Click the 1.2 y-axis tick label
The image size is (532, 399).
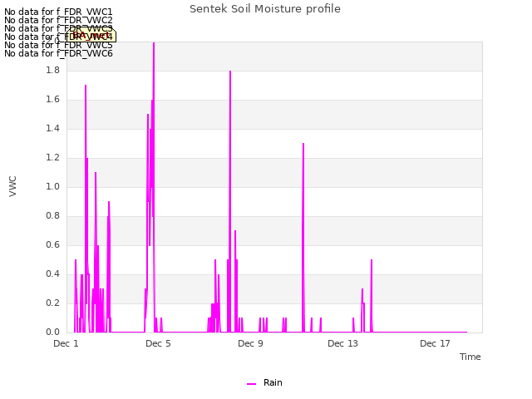(x=52, y=158)
